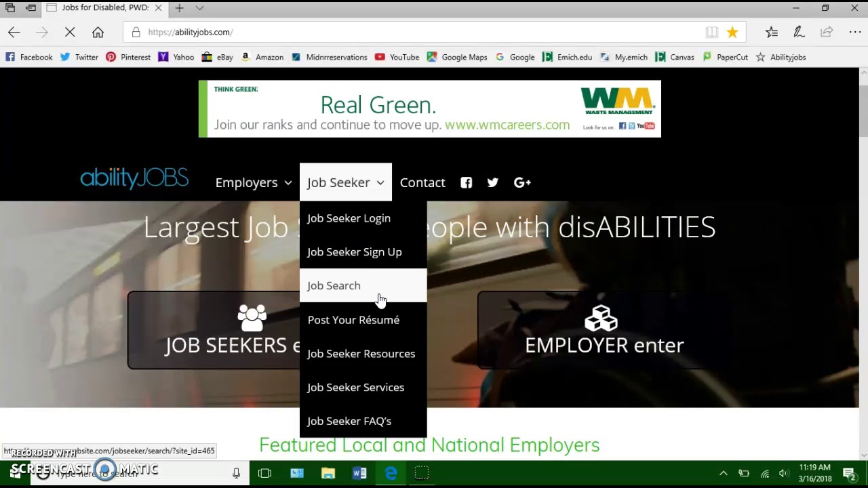Open Task View on the taskbar
The image size is (868, 488).
(264, 473)
